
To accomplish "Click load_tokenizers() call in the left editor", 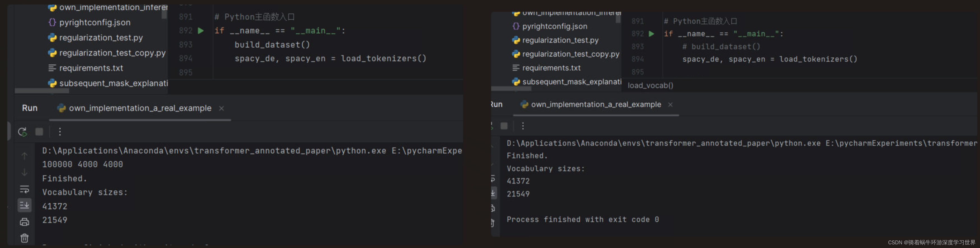I will click(x=383, y=59).
